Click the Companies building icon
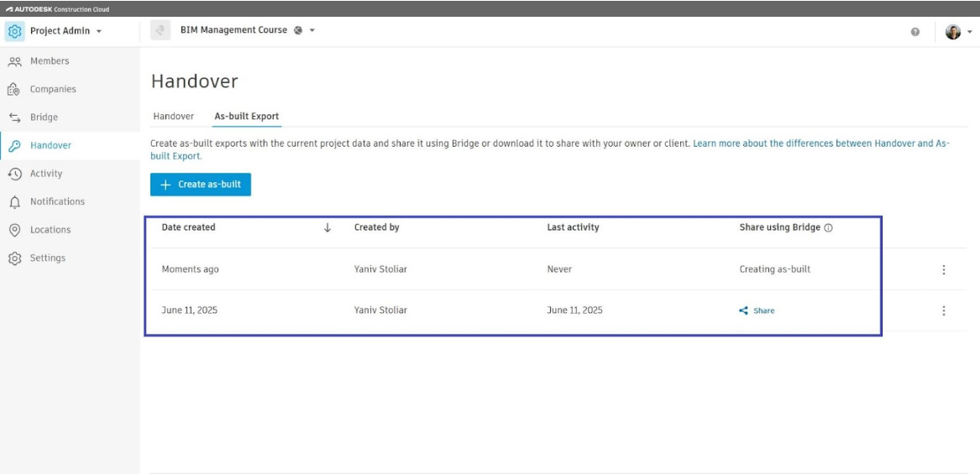The width and height of the screenshot is (980, 474). point(14,89)
